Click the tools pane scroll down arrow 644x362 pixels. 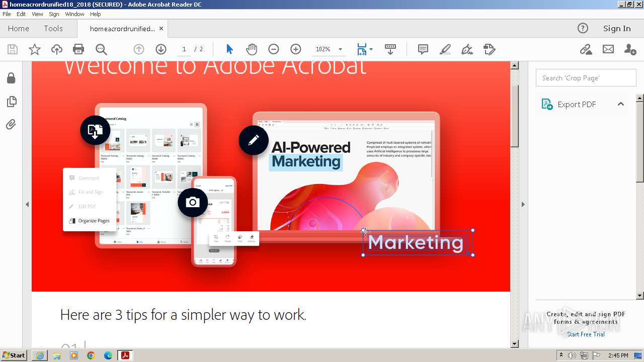640,296
